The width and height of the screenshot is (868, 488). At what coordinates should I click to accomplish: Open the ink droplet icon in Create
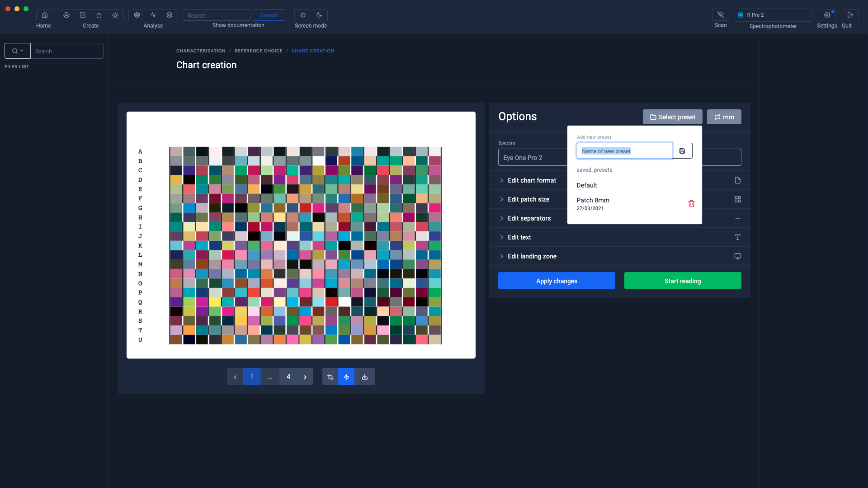(99, 15)
